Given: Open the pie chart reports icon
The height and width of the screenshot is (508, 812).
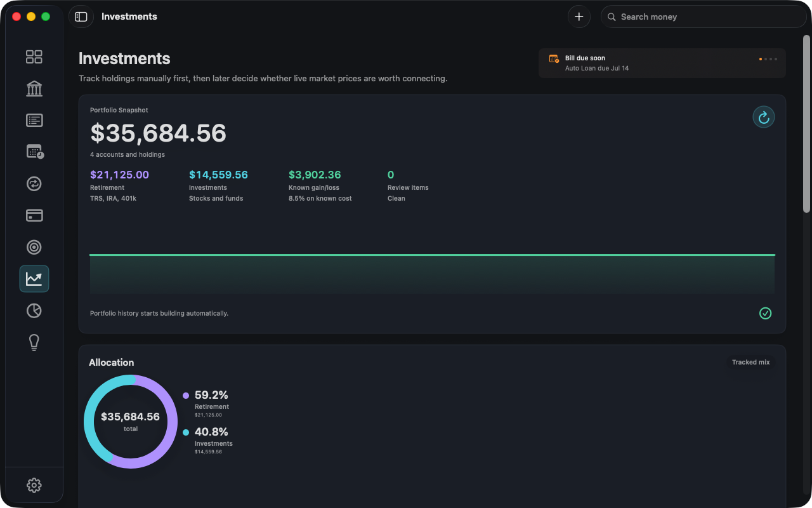Looking at the screenshot, I should (34, 311).
